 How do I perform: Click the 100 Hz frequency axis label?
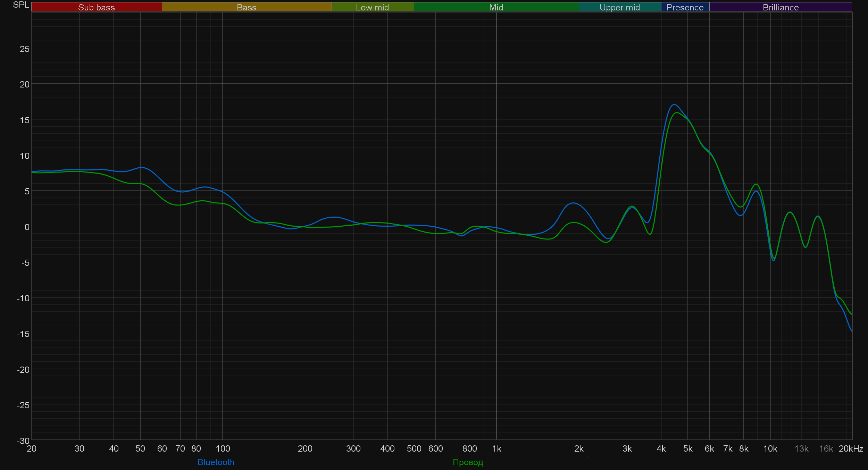tap(223, 448)
